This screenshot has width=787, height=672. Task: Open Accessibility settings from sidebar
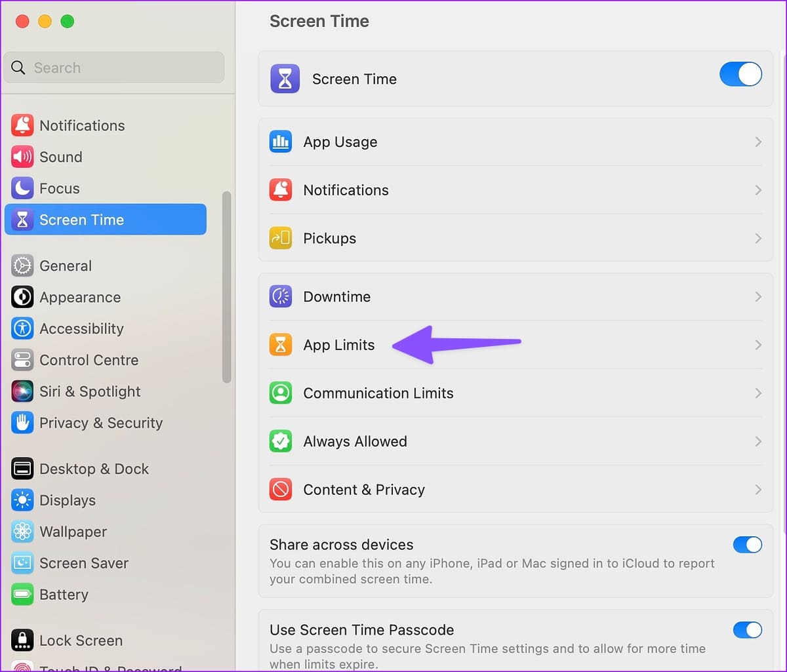click(106, 328)
